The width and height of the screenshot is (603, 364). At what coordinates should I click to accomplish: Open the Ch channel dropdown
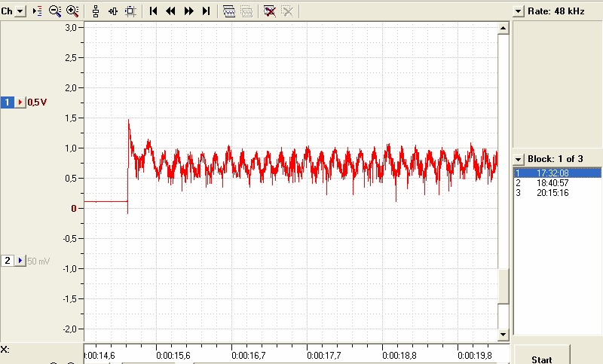(x=20, y=11)
